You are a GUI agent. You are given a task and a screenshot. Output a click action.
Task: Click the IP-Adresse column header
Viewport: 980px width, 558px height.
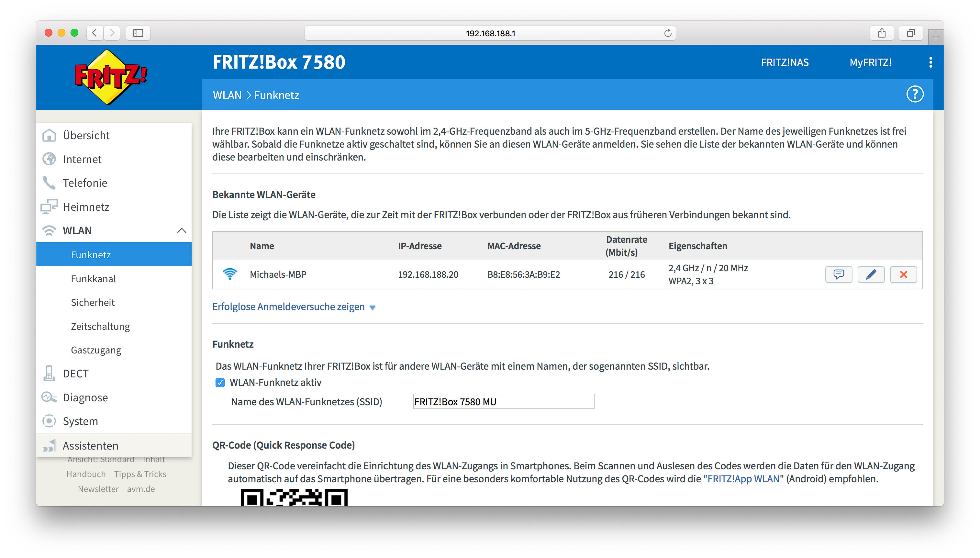tap(419, 246)
